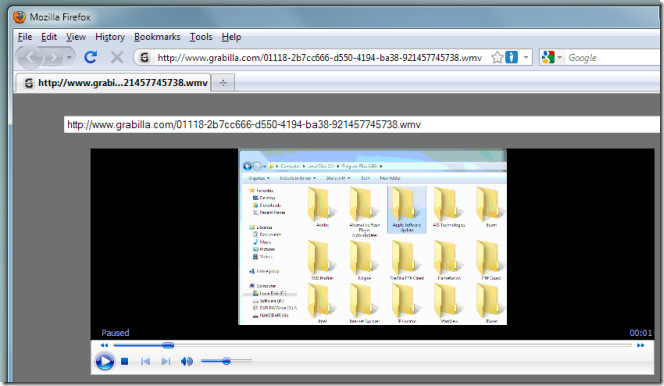The height and width of the screenshot is (386, 664).
Task: Click the site identity icon in address bar
Action: (x=144, y=57)
